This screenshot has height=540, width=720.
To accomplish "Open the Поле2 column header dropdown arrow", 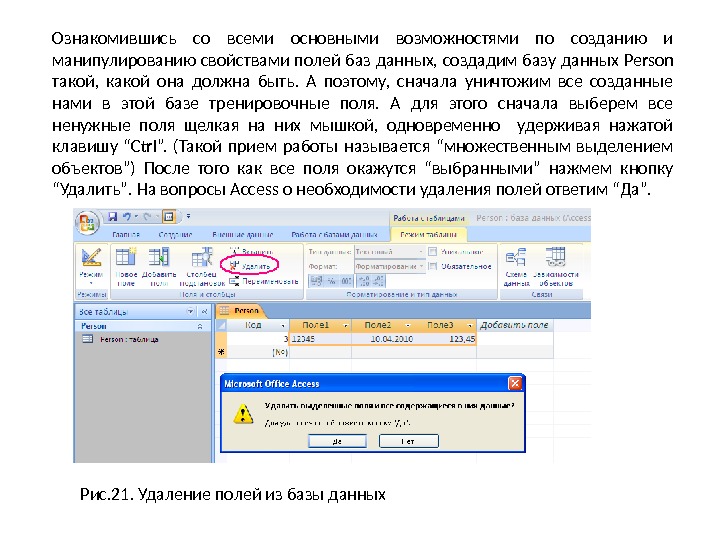I will tap(408, 326).
